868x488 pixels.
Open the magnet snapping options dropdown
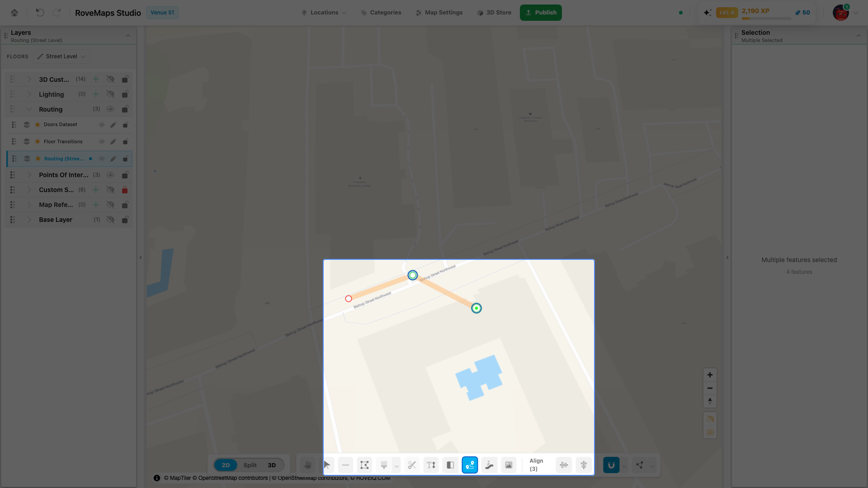[x=624, y=466]
